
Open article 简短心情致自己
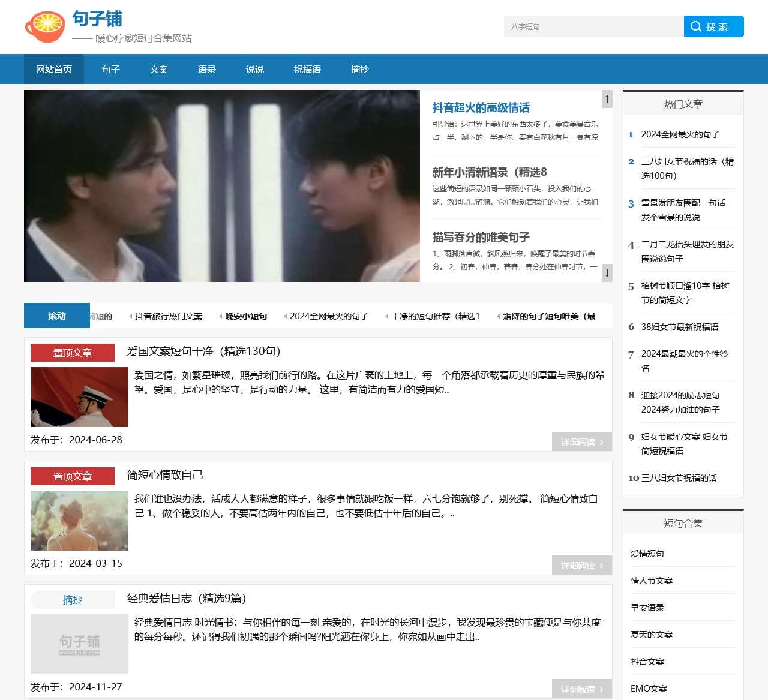tap(165, 475)
